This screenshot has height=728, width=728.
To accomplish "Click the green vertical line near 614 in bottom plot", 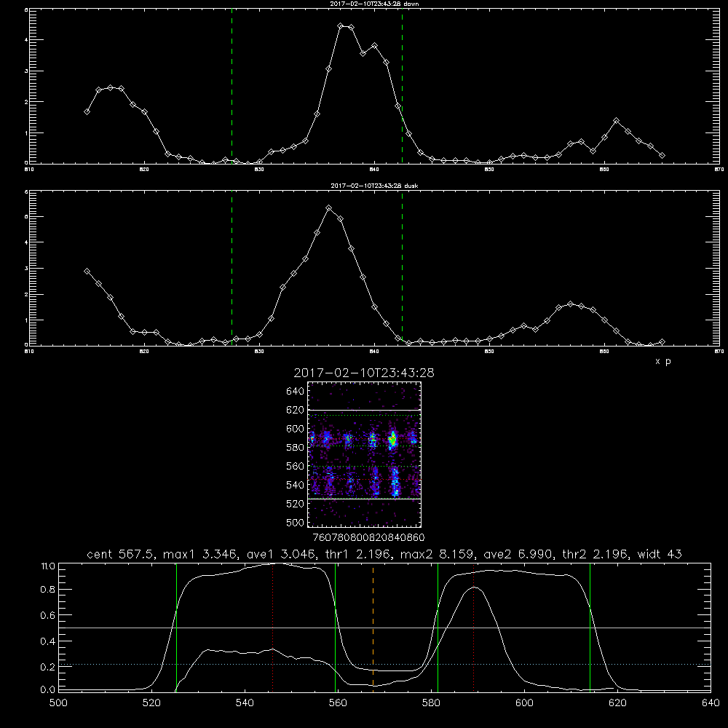I will tap(590, 627).
